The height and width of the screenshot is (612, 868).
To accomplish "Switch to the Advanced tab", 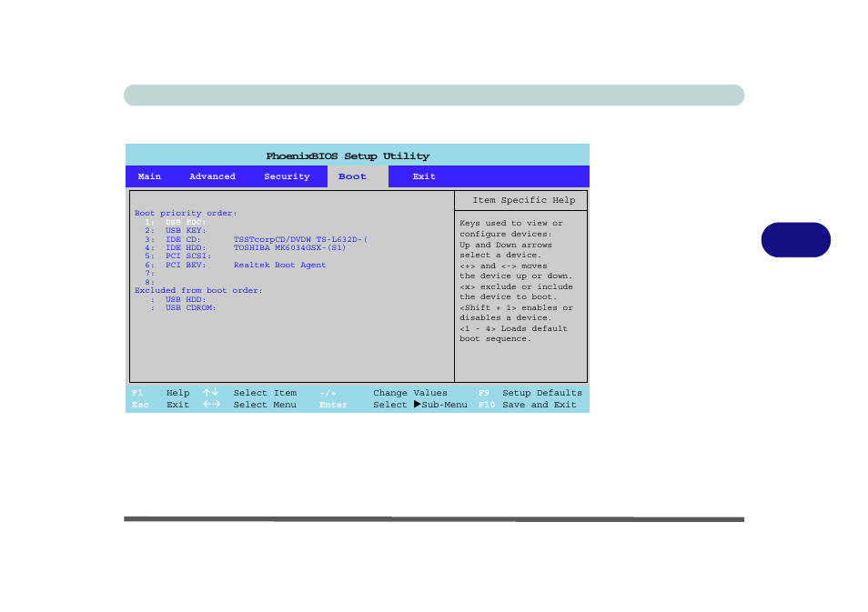I will 213,176.
